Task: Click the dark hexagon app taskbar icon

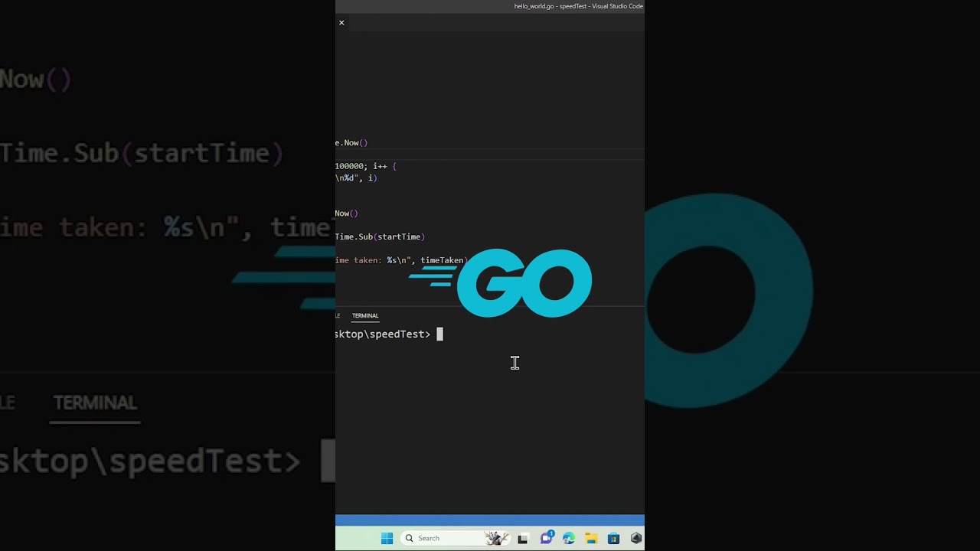Action: (636, 538)
